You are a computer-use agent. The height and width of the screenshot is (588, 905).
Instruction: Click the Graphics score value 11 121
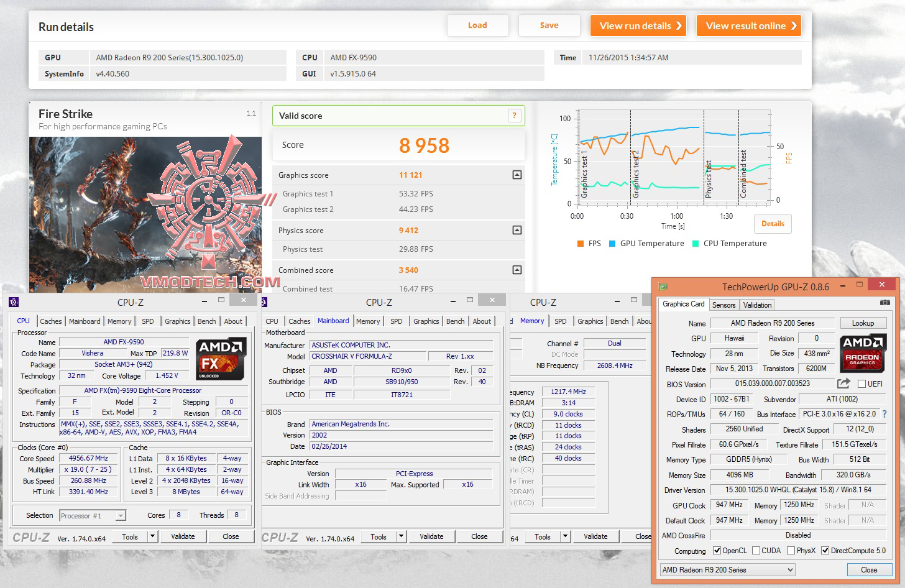(410, 175)
